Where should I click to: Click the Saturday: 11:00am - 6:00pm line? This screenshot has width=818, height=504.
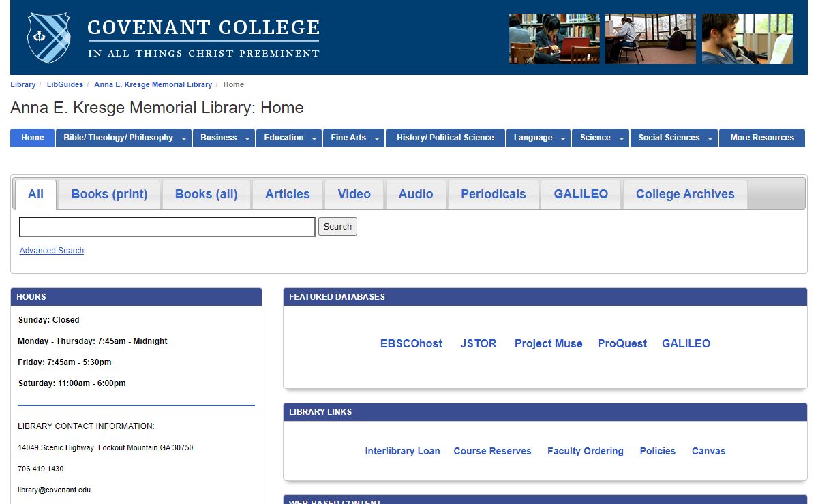72,383
